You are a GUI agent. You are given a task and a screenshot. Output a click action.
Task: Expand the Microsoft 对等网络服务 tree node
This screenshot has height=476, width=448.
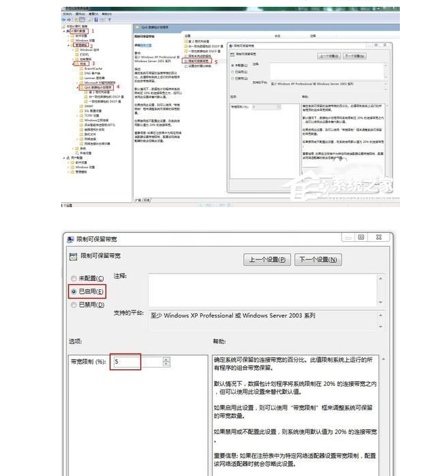[x=78, y=83]
